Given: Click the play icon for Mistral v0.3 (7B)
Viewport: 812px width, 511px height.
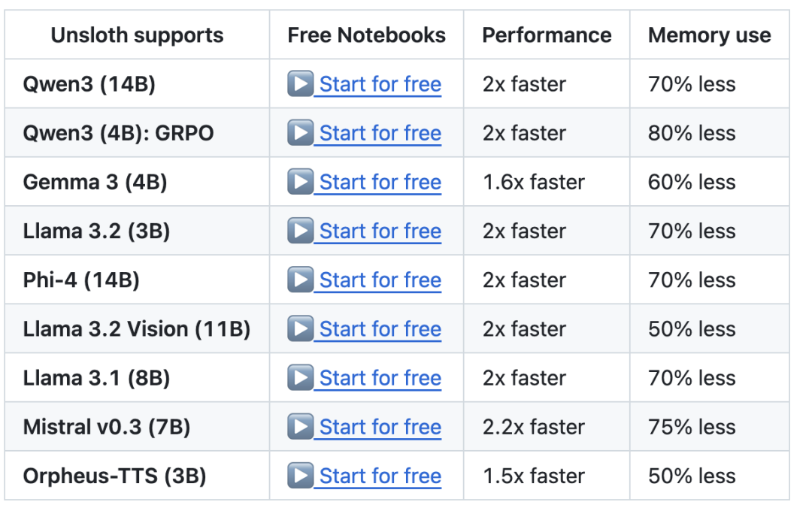Looking at the screenshot, I should pos(300,427).
